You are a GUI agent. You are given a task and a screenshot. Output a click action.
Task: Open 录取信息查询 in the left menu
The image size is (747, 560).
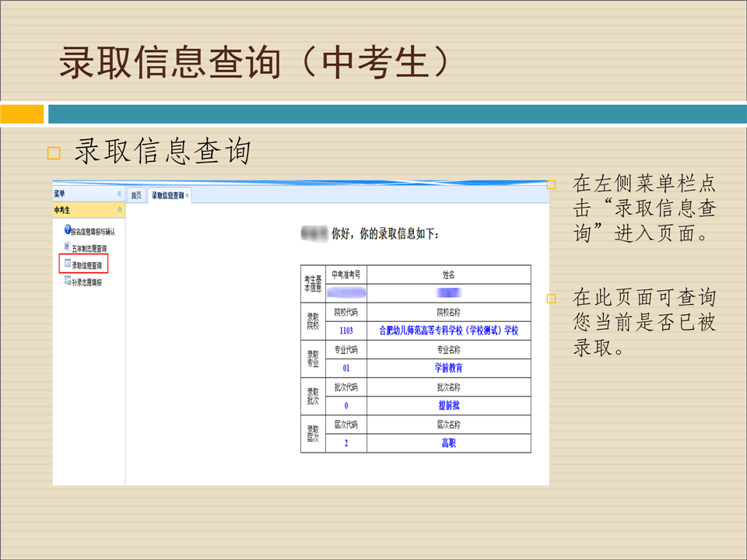click(87, 265)
